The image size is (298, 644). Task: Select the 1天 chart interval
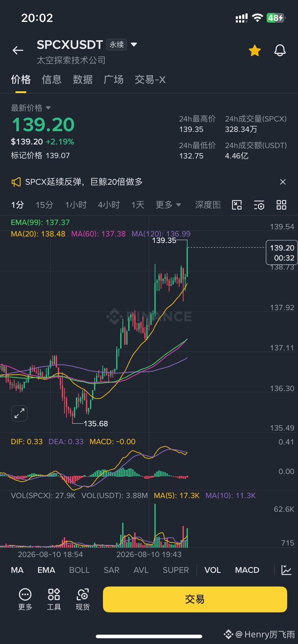pyautogui.click(x=138, y=205)
